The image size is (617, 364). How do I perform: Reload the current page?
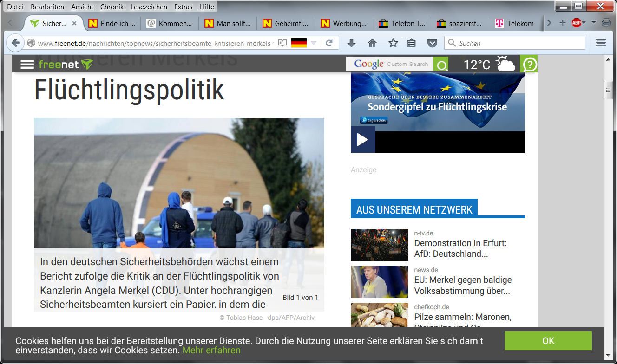(x=329, y=43)
